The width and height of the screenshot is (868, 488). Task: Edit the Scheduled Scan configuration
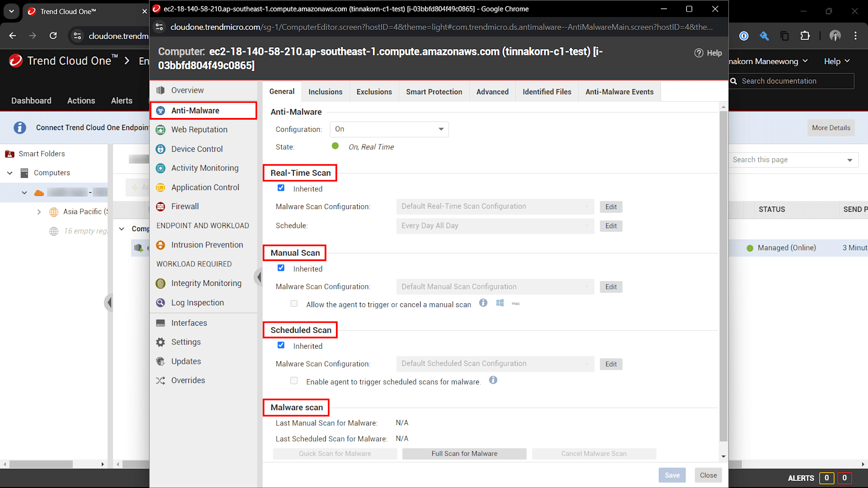pos(611,364)
